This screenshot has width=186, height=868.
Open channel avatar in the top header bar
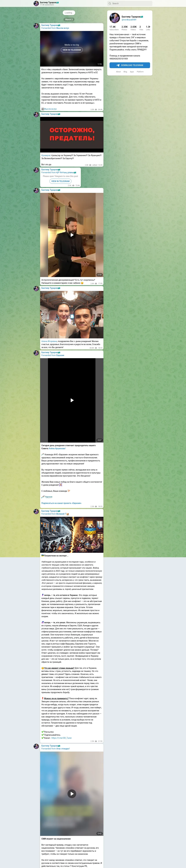36,3
